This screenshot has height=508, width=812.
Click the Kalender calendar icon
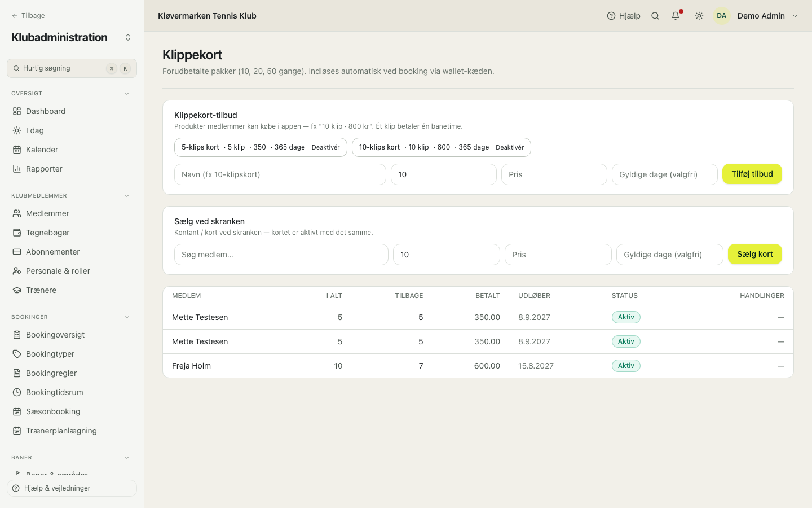tap(17, 150)
